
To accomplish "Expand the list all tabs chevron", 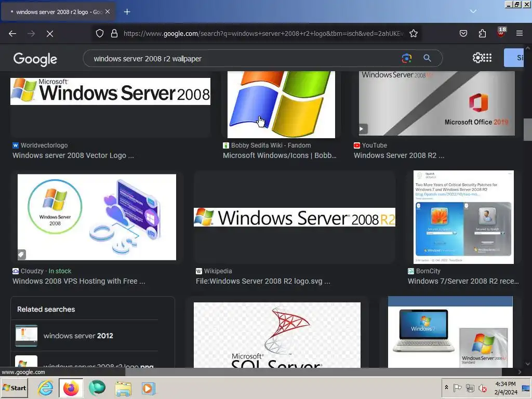I will pos(473,11).
